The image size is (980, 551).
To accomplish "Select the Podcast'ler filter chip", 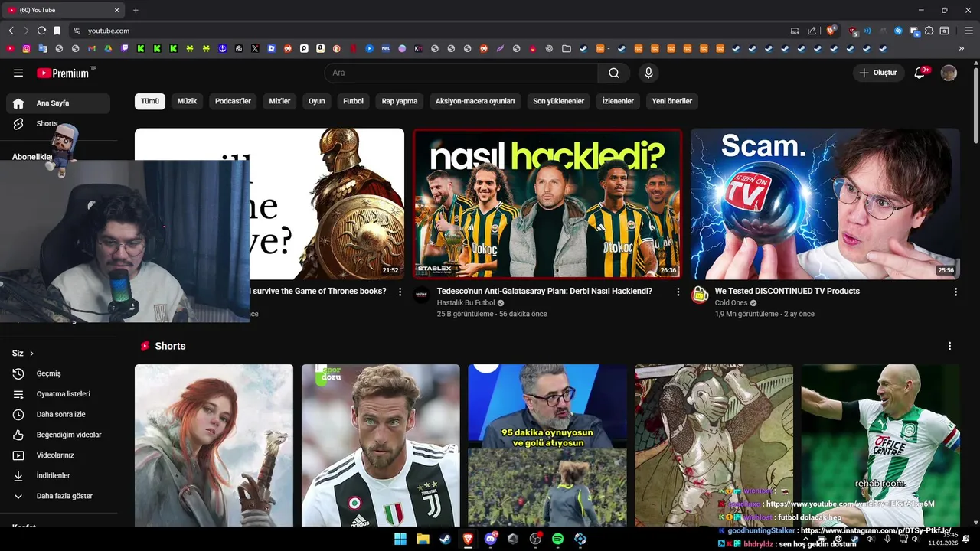I will [233, 101].
